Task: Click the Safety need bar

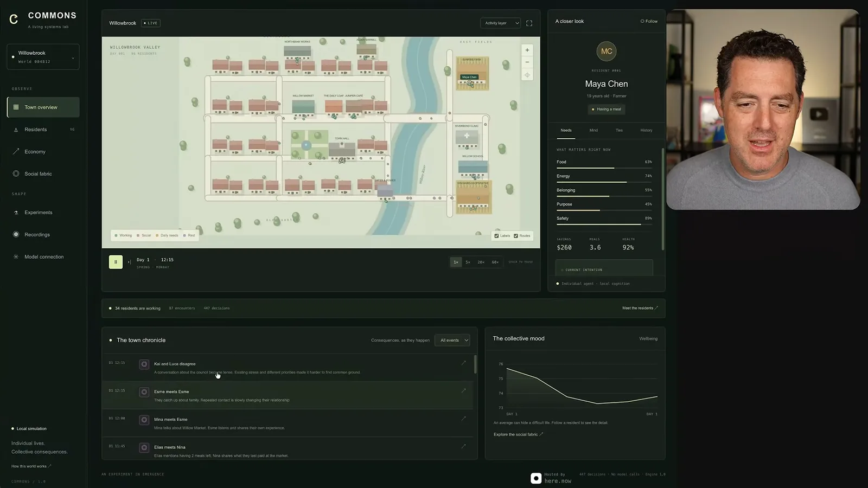Action: [604, 224]
